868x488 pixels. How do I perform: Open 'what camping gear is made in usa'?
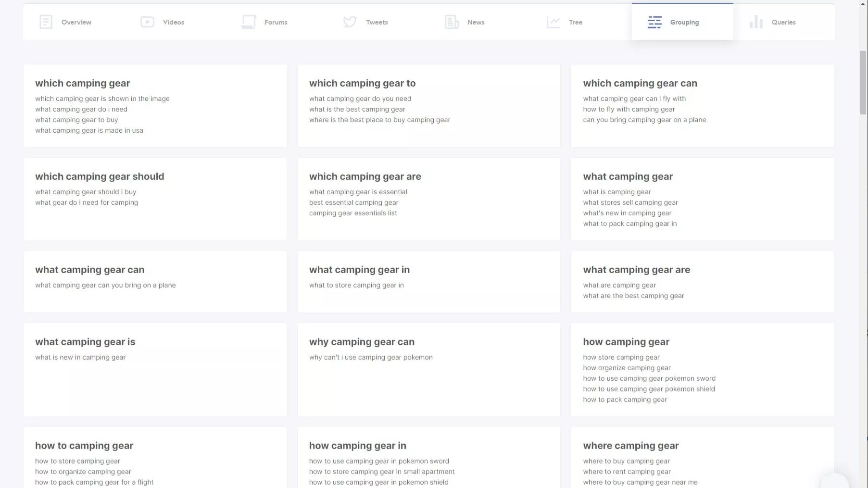(x=89, y=130)
